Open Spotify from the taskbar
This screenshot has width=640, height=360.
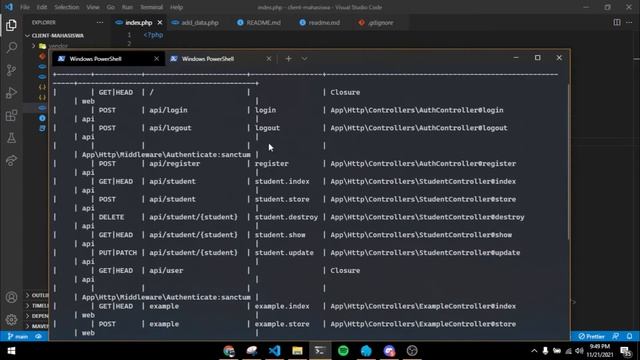tap(343, 351)
